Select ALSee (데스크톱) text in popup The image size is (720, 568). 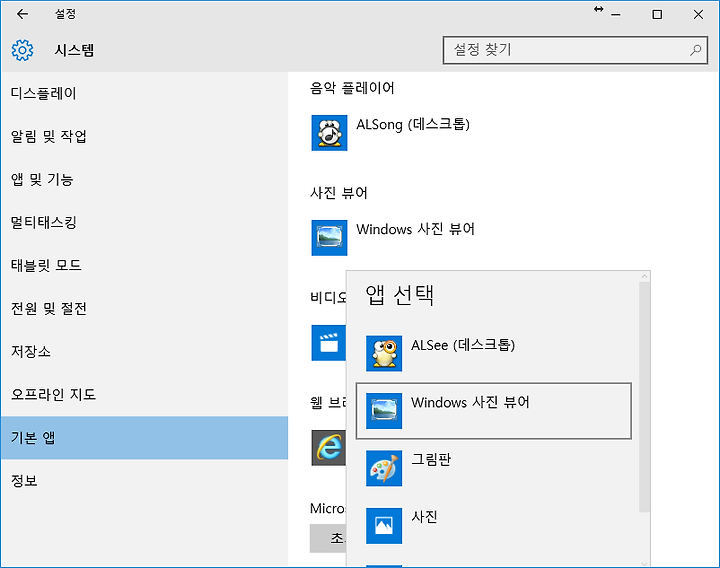[463, 345]
